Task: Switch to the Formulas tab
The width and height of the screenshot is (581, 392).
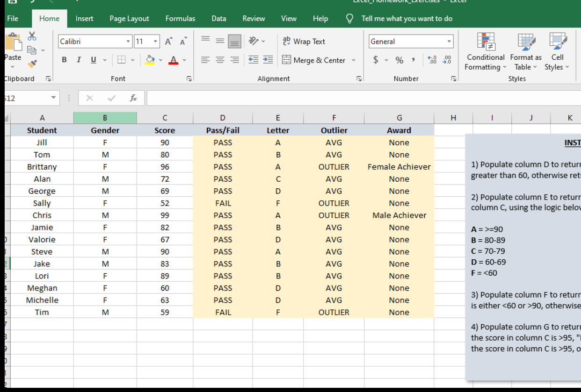Action: [x=180, y=19]
